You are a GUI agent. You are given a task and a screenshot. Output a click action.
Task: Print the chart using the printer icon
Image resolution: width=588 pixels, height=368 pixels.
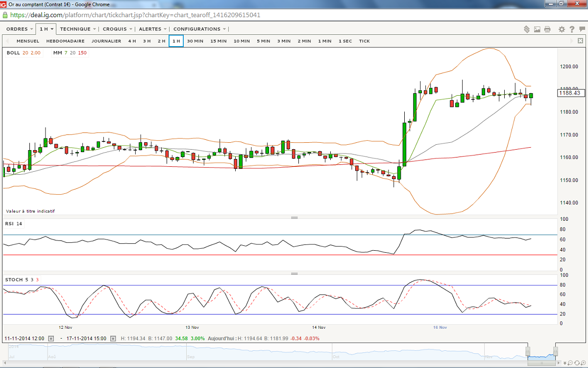(x=547, y=29)
